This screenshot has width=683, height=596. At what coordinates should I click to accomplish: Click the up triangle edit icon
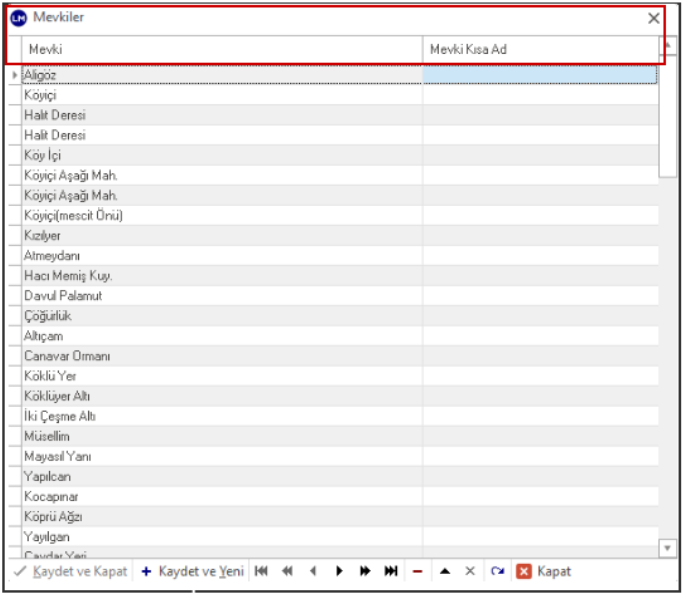(444, 571)
